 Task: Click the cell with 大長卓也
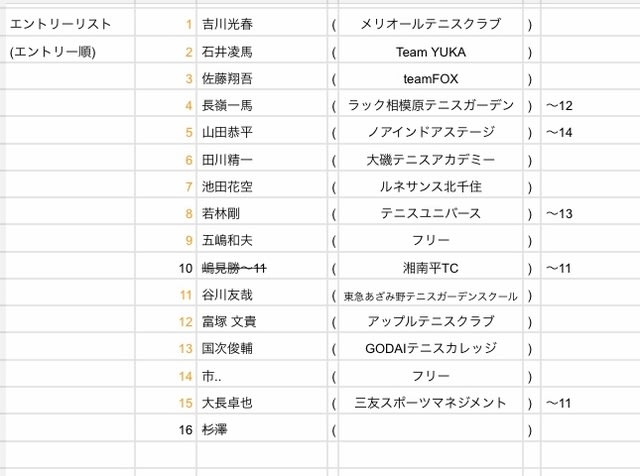coord(262,403)
